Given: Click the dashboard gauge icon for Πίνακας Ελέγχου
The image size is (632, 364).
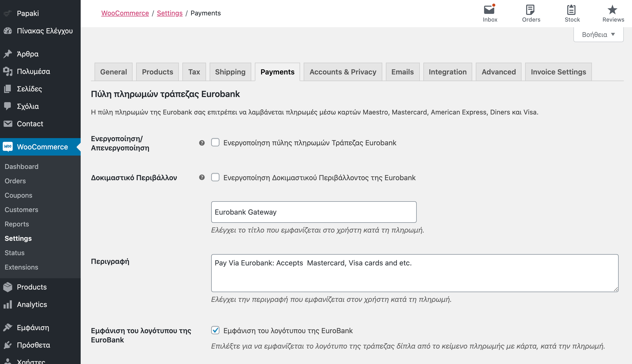Looking at the screenshot, I should (8, 31).
